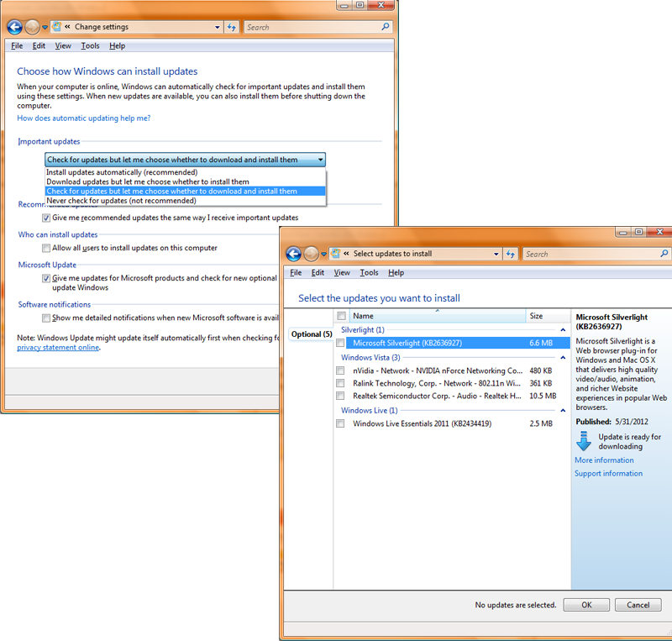Enable Allow all users to install updates
The image size is (672, 641).
(46, 248)
